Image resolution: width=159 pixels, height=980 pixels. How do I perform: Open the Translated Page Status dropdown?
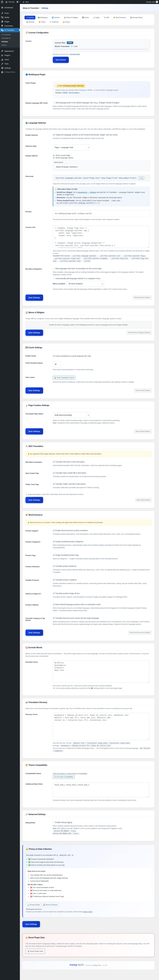pyautogui.click(x=72, y=415)
